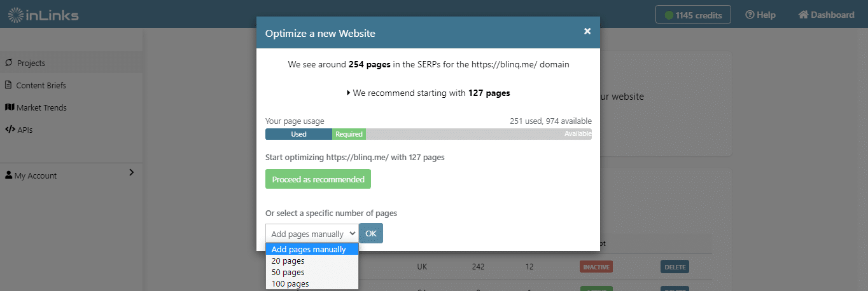Viewport: 868px width, 291px height.
Task: Expand the recommendation disclosure triangle
Action: coord(349,93)
